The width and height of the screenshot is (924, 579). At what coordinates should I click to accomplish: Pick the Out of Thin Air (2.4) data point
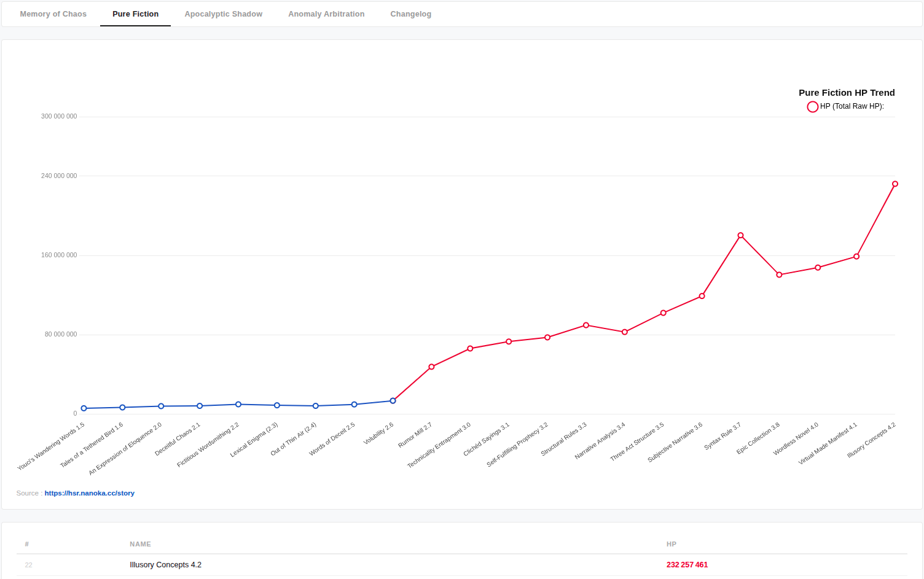(316, 406)
